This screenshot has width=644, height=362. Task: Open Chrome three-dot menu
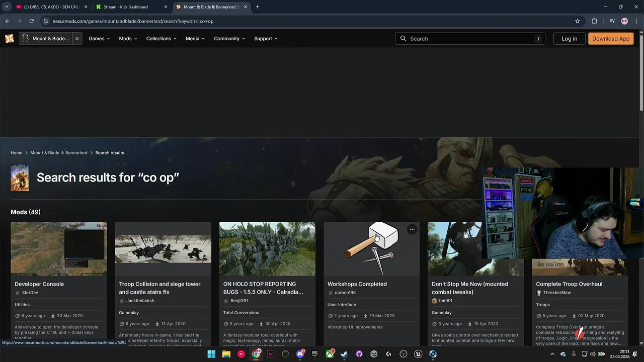(635, 21)
